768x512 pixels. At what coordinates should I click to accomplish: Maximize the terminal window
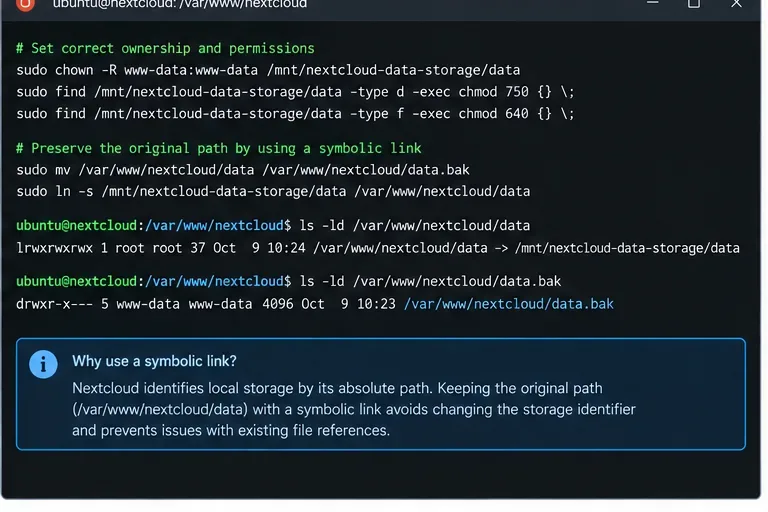pyautogui.click(x=694, y=3)
